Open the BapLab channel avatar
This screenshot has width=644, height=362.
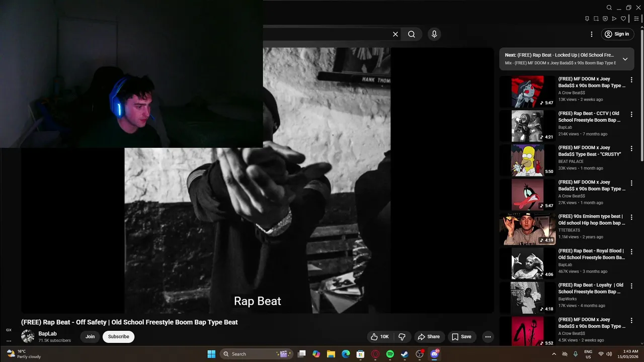(x=28, y=336)
